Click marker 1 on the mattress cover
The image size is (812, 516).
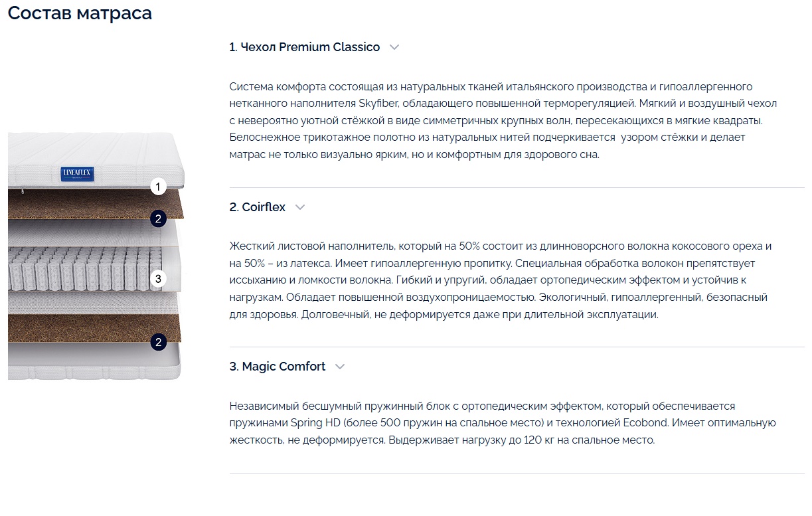click(158, 187)
